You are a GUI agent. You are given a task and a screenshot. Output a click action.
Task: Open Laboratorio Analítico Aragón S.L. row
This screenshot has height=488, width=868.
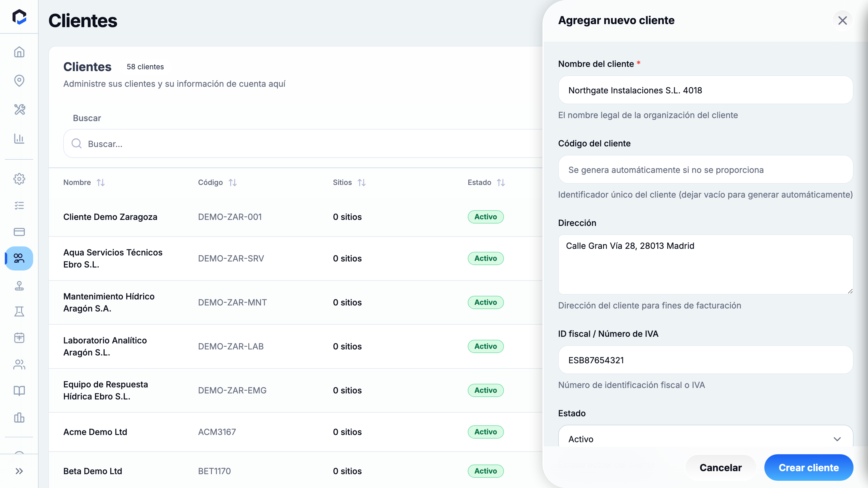(295, 346)
